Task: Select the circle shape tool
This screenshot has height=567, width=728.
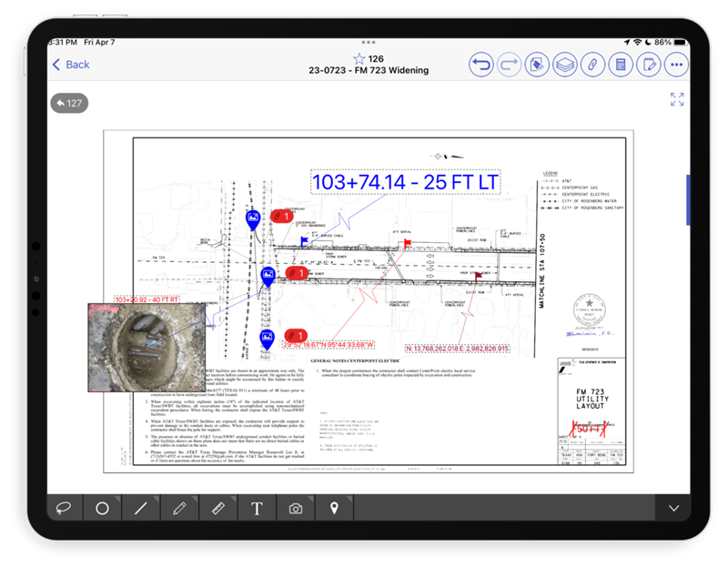Action: tap(102, 508)
